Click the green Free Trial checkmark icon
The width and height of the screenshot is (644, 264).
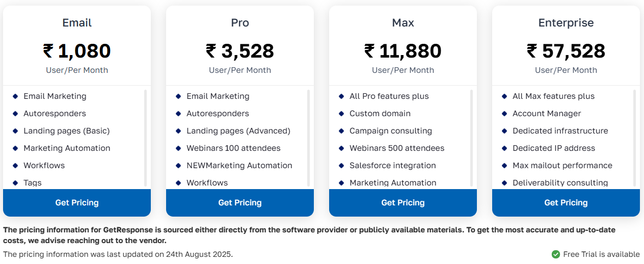[555, 254]
